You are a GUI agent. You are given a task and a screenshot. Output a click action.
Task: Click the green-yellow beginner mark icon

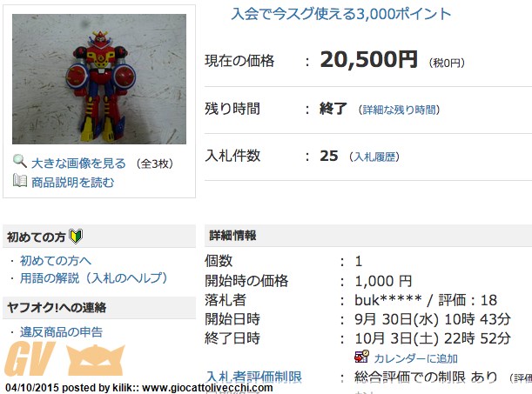tap(76, 237)
